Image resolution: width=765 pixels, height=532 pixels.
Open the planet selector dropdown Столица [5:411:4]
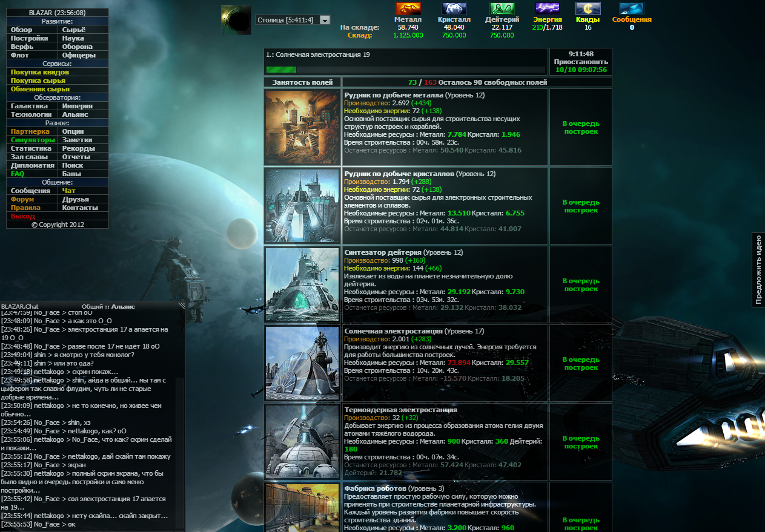coord(293,20)
